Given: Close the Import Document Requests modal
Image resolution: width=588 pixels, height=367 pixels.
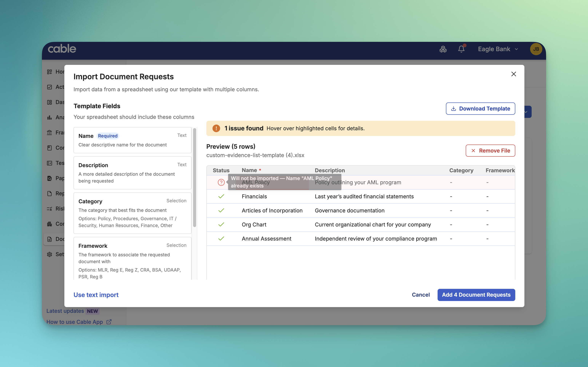Looking at the screenshot, I should coord(513,74).
